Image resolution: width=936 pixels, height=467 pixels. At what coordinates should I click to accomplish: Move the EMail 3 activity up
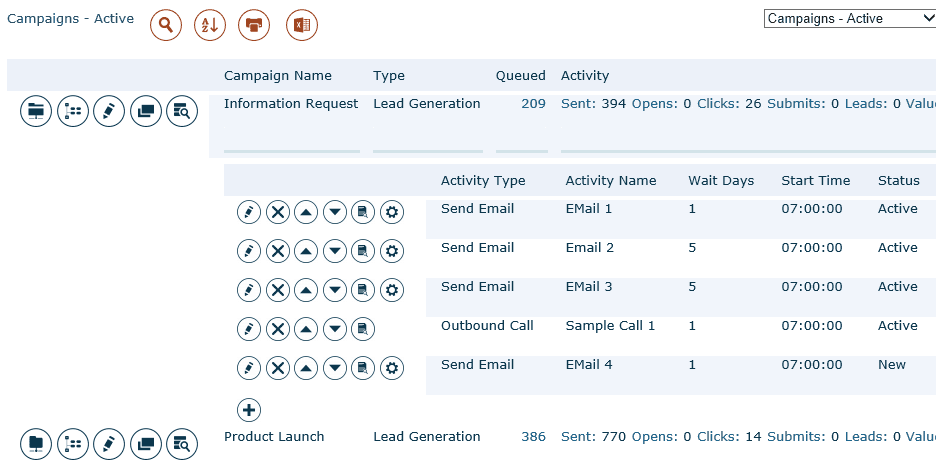[306, 290]
